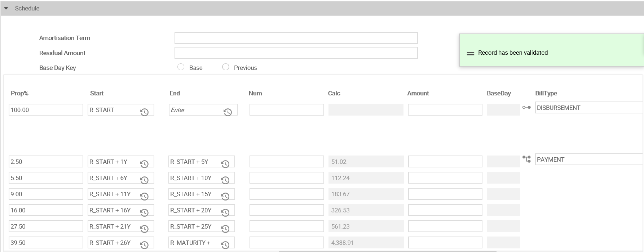The height and width of the screenshot is (252, 644).
Task: Click history icon beside R_START + 20Y
Action: tap(225, 213)
